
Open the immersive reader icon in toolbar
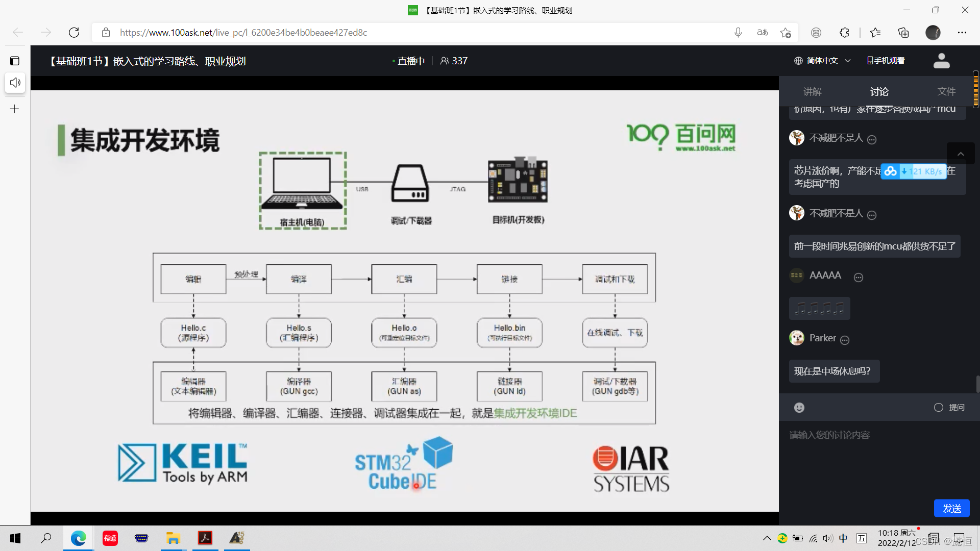tap(816, 33)
